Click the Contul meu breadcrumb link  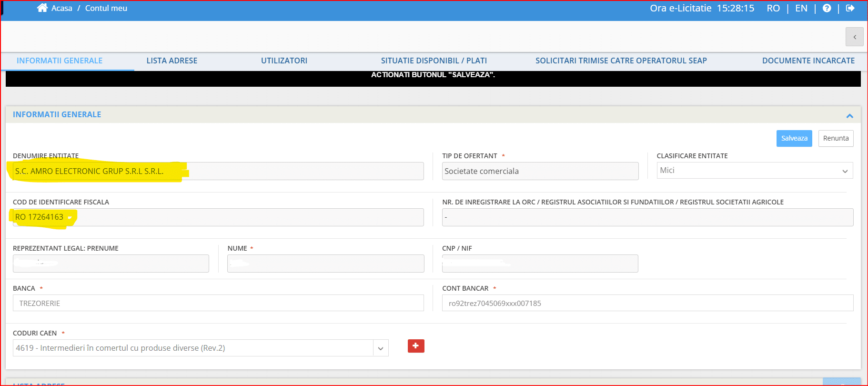coord(106,8)
